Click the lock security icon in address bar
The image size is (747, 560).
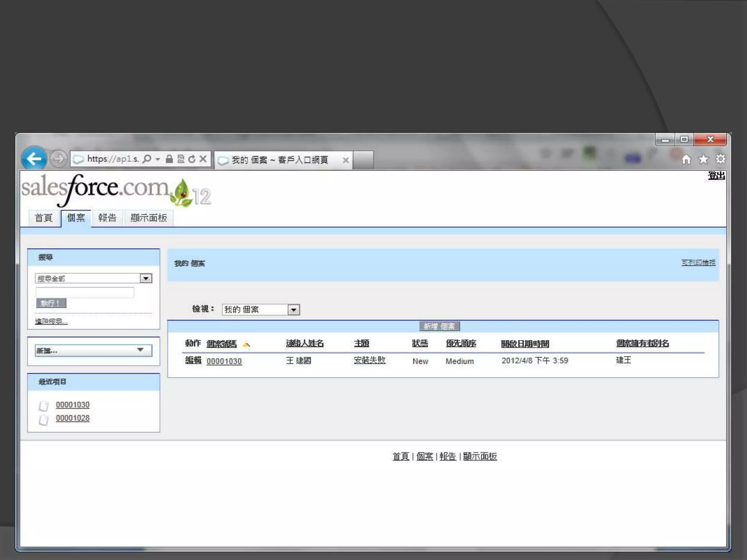pyautogui.click(x=169, y=159)
